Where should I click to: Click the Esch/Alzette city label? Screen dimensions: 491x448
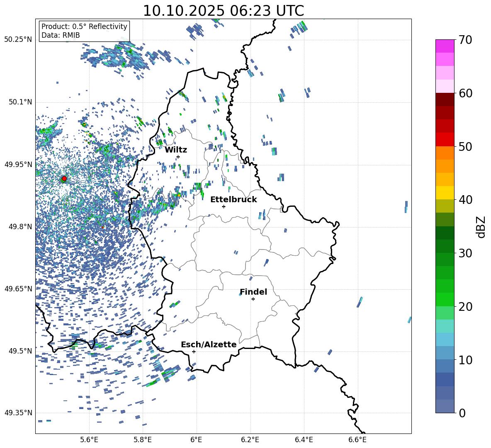(209, 344)
